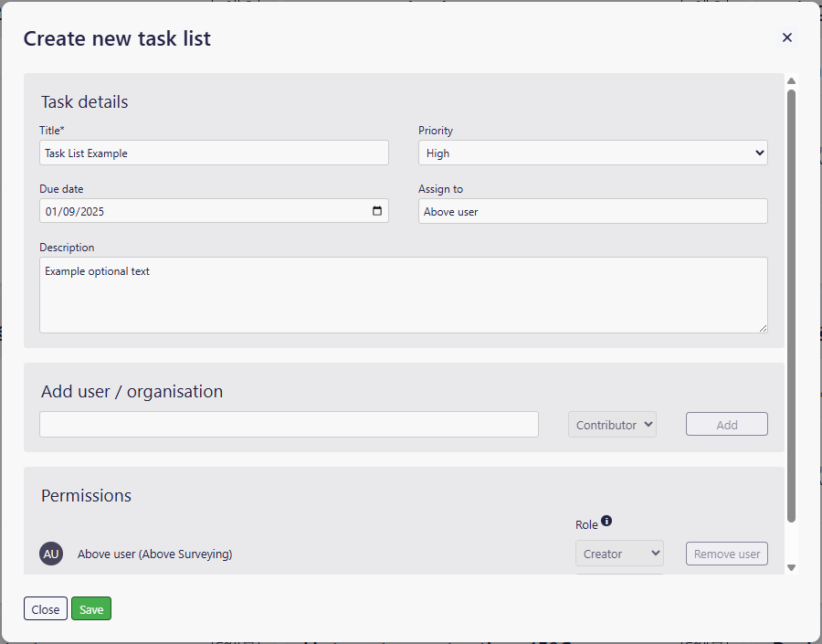Click the Role info icon
Viewport: 822px width, 644px height.
(x=606, y=521)
